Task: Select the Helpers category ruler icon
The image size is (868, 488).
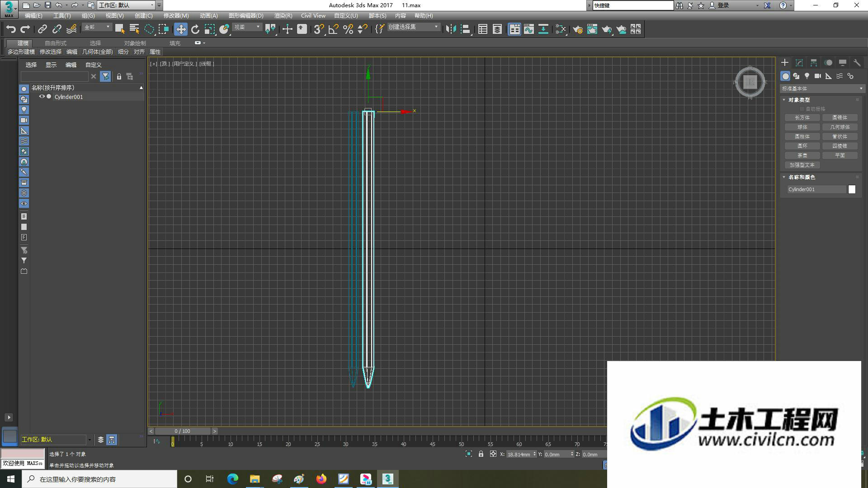Action: pos(829,76)
